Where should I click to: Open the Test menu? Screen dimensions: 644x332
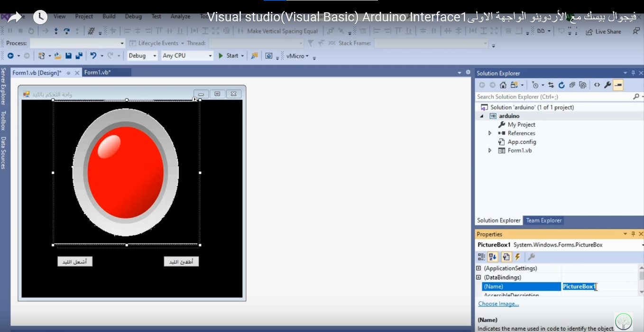pyautogui.click(x=156, y=16)
